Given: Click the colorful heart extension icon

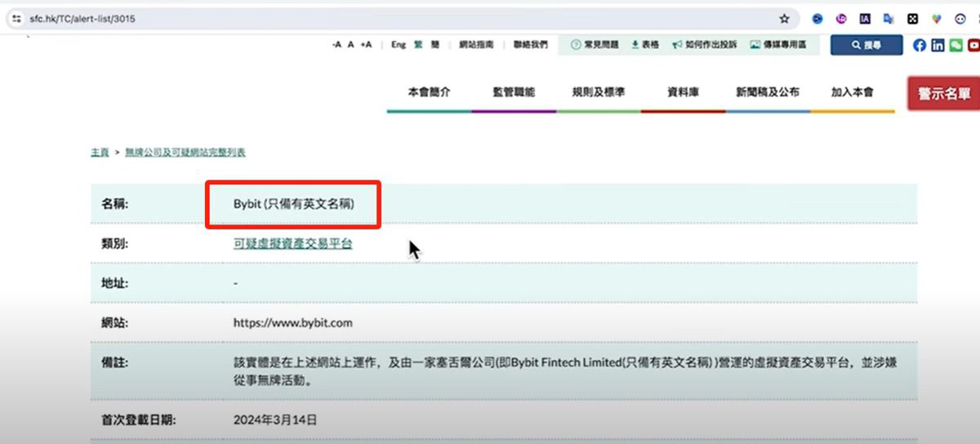Looking at the screenshot, I should pyautogui.click(x=937, y=19).
